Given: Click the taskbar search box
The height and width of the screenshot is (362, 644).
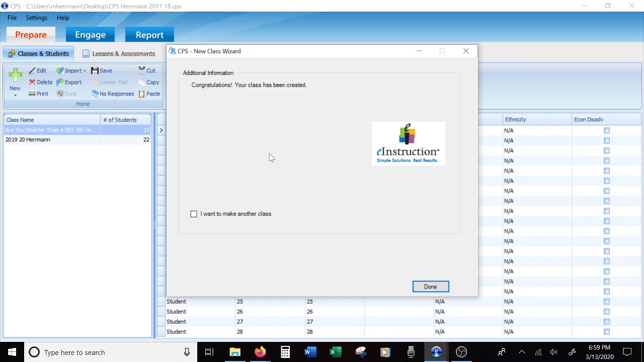Looking at the screenshot, I should click(110, 352).
